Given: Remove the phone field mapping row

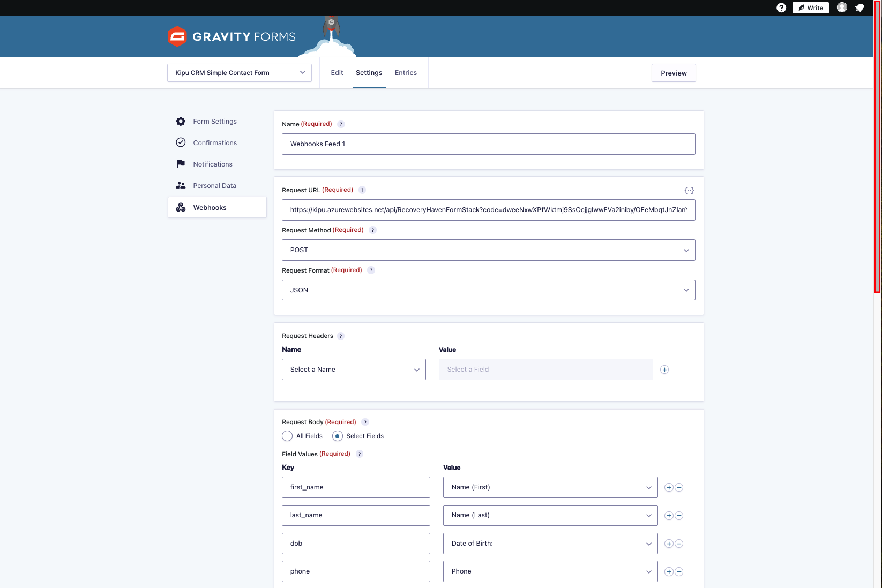Looking at the screenshot, I should tap(679, 571).
